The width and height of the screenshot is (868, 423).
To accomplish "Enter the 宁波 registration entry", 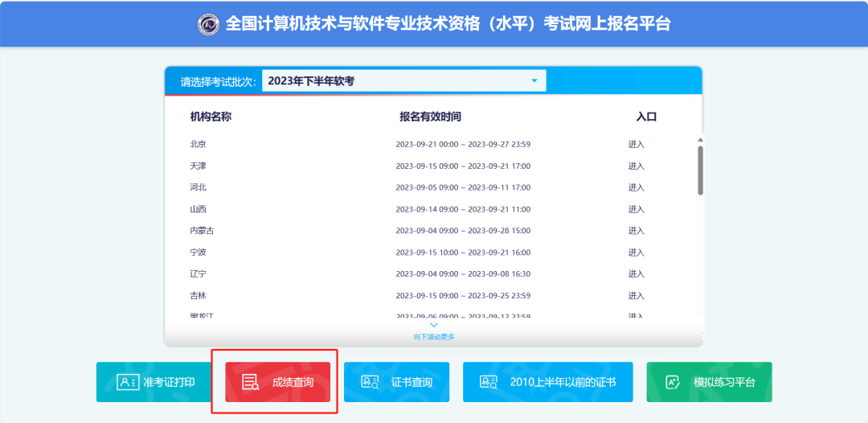I will coord(637,253).
